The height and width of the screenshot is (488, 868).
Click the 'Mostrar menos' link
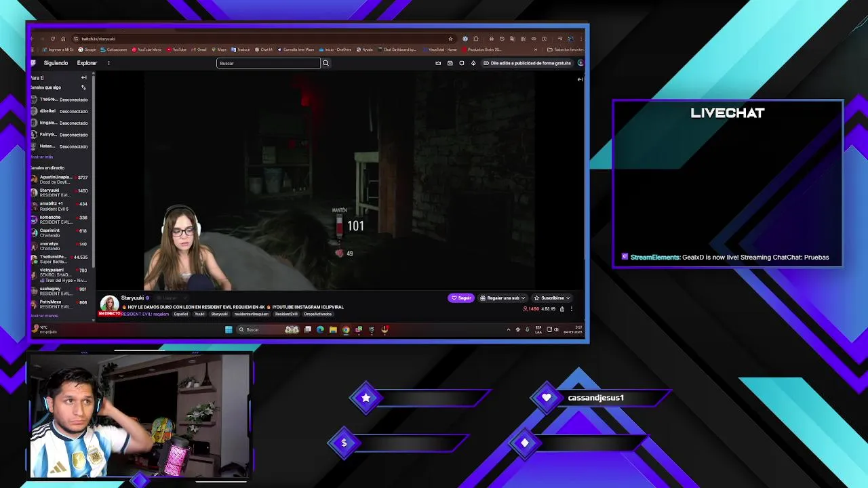[44, 316]
